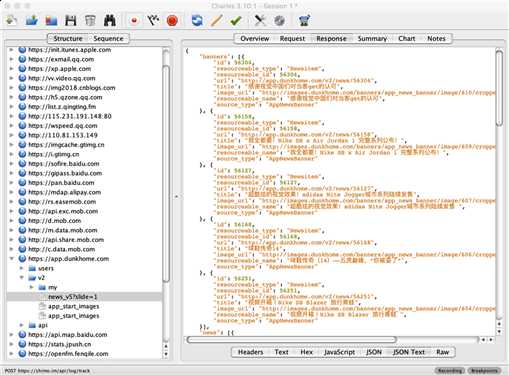
Task: Collapse the v2 folder
Action: click(22, 278)
